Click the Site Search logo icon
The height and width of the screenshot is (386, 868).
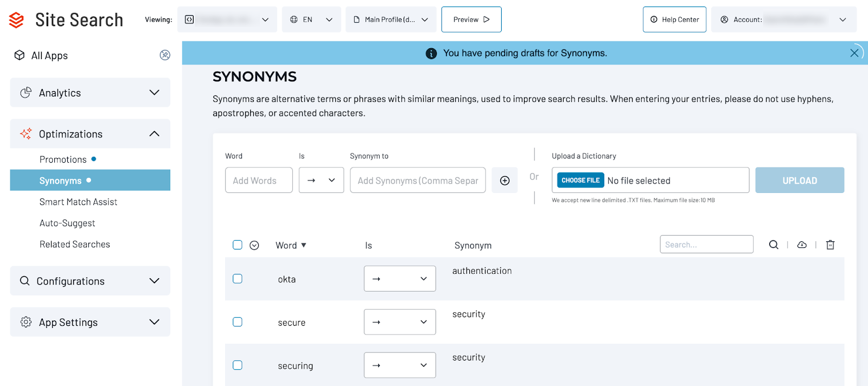[16, 20]
